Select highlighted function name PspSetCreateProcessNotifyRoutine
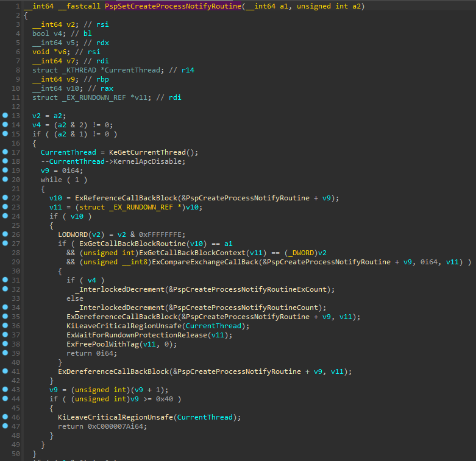This screenshot has width=476, height=461. click(x=173, y=6)
